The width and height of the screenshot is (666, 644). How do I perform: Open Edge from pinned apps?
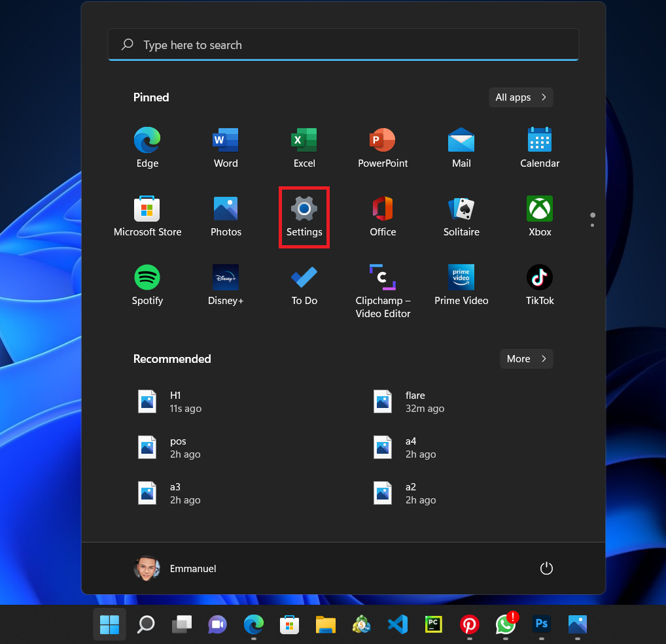147,147
